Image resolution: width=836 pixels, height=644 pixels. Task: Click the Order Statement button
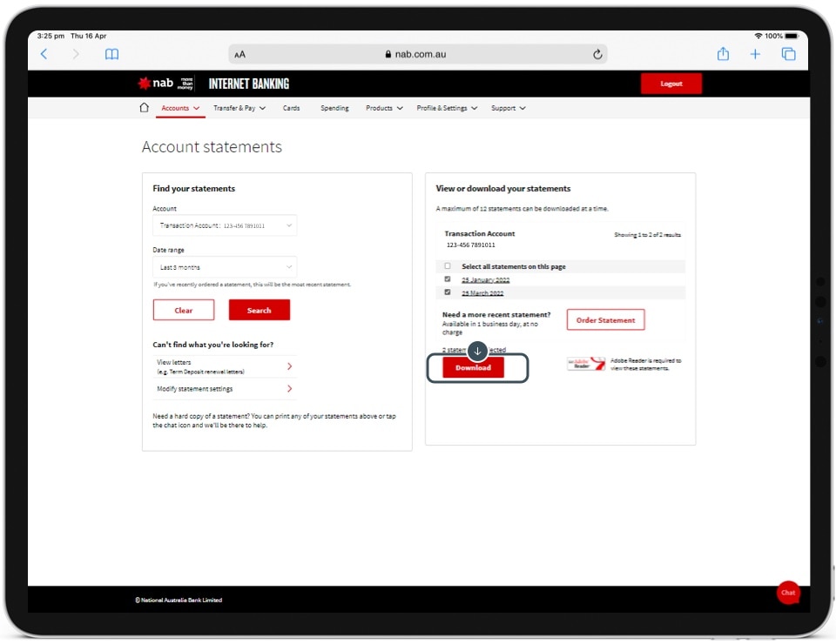point(605,319)
